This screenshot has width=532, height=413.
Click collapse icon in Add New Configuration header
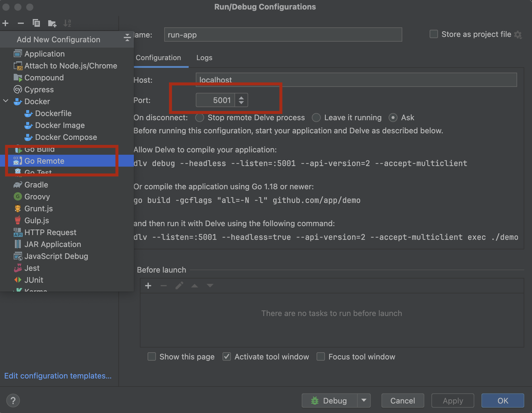pyautogui.click(x=127, y=37)
